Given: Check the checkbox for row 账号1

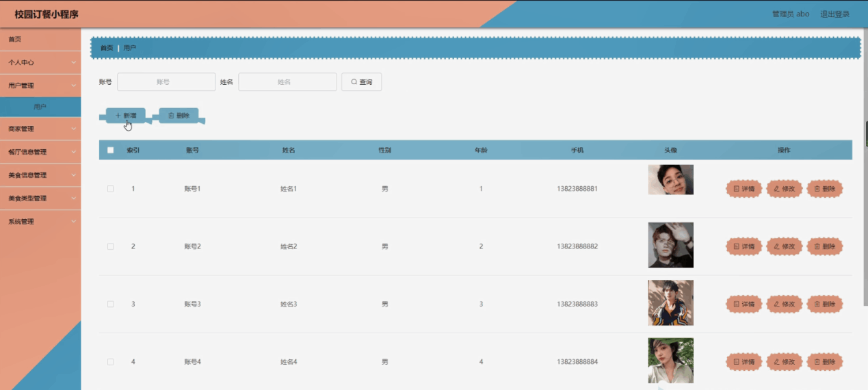Looking at the screenshot, I should coord(110,189).
